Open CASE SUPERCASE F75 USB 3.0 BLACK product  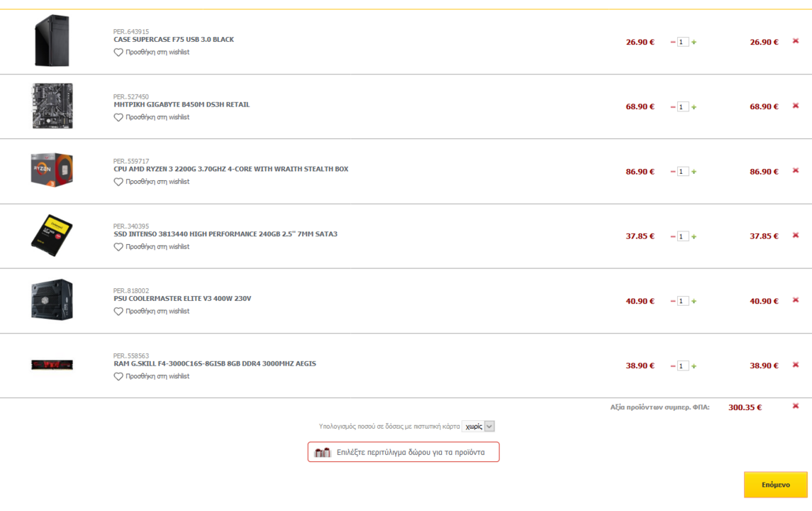(x=174, y=39)
